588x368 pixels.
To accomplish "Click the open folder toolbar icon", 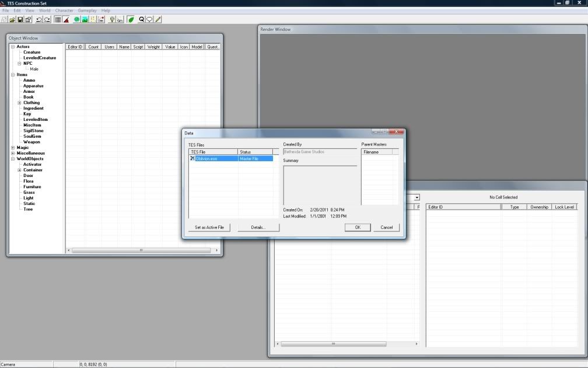I will [12, 20].
